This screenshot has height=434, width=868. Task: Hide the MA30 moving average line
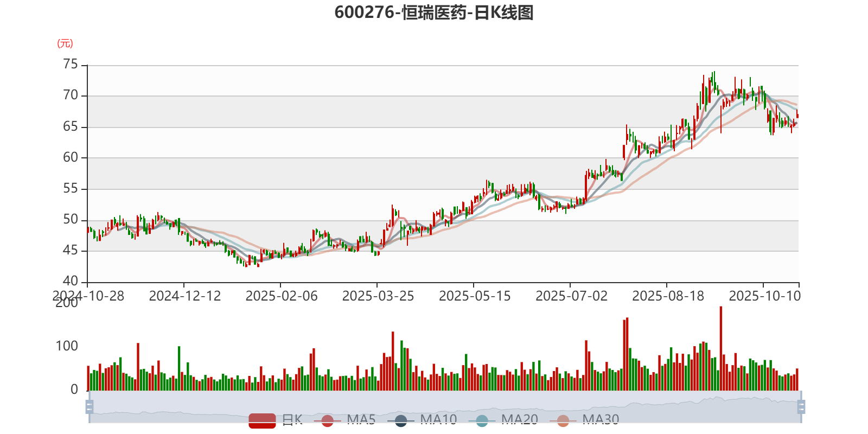[x=584, y=420]
